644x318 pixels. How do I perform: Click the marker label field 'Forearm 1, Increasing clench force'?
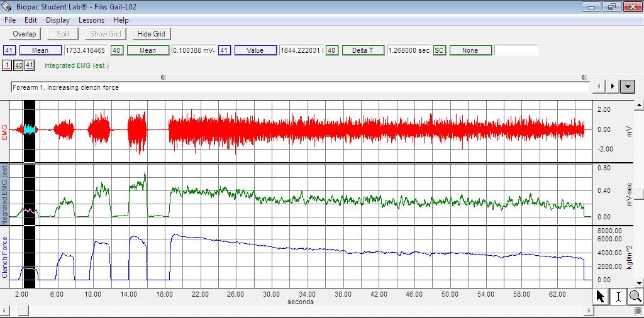pos(300,87)
